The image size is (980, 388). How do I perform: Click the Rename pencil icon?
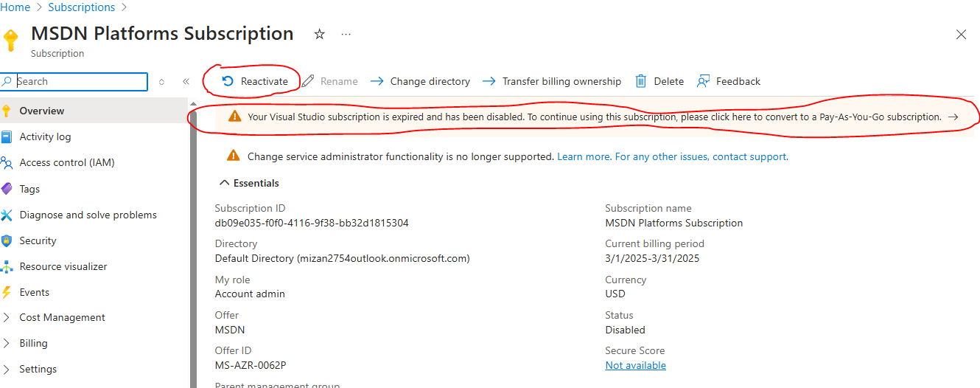pyautogui.click(x=309, y=81)
